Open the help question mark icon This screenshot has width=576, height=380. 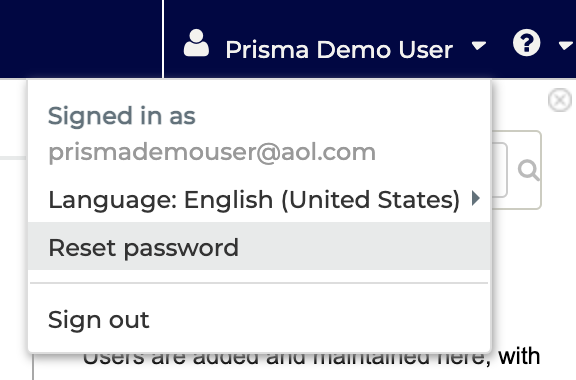point(526,43)
